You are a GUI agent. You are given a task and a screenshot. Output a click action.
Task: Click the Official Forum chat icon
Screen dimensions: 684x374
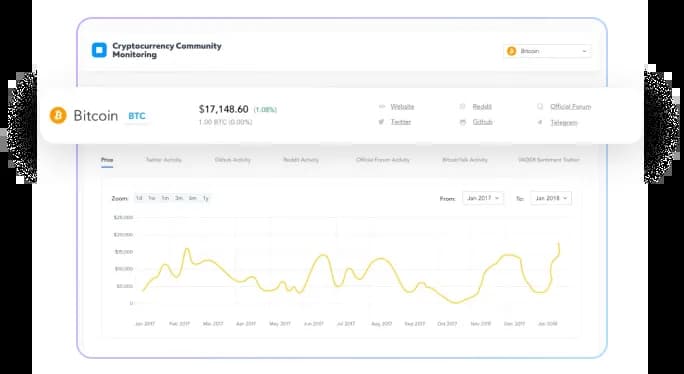point(540,106)
